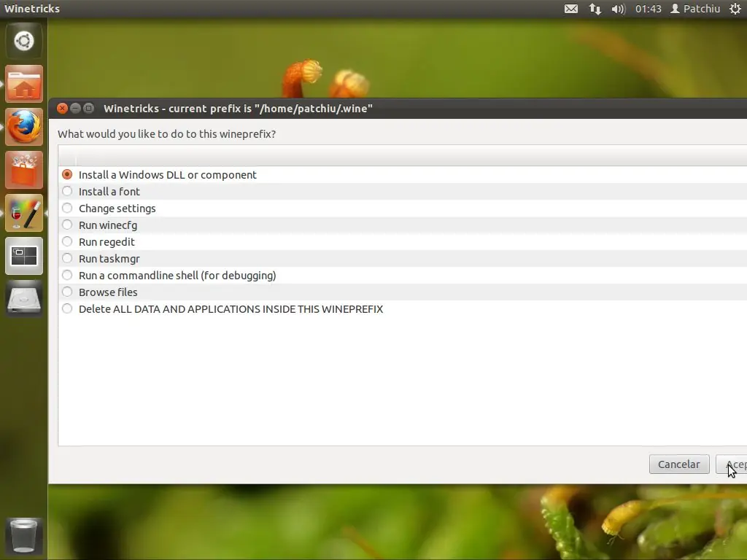Close the Winetricks dialog window
The height and width of the screenshot is (560, 747).
pyautogui.click(x=62, y=108)
